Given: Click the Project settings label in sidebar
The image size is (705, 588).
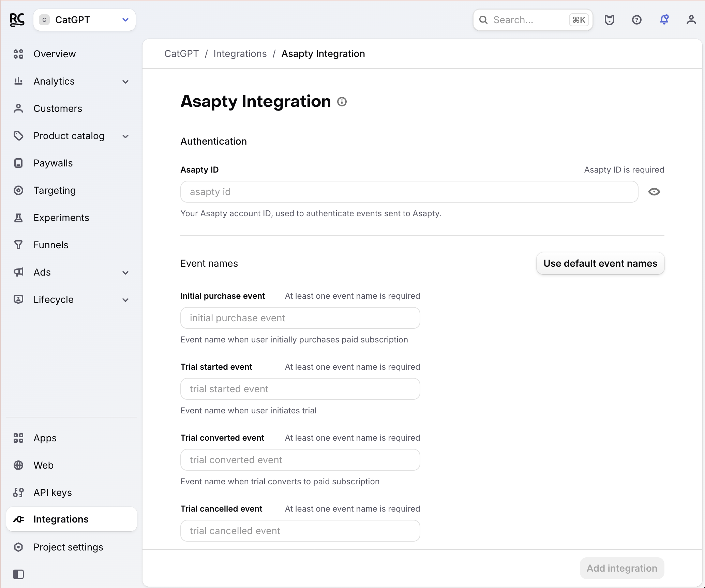Looking at the screenshot, I should (x=68, y=547).
